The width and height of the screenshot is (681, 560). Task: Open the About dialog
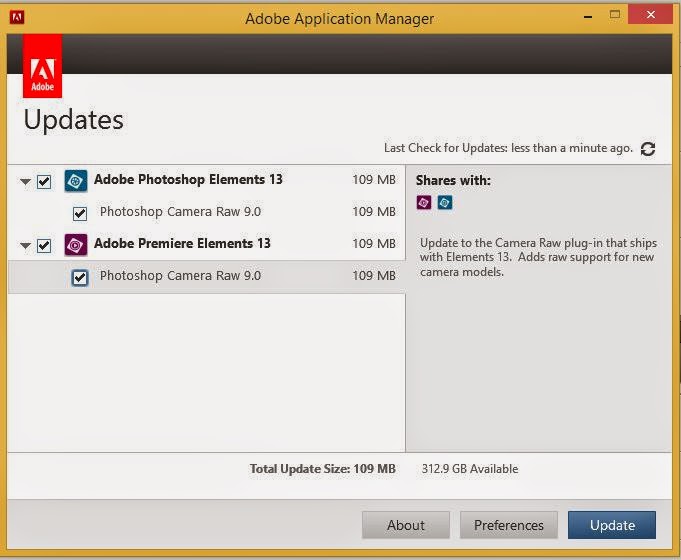[x=406, y=525]
